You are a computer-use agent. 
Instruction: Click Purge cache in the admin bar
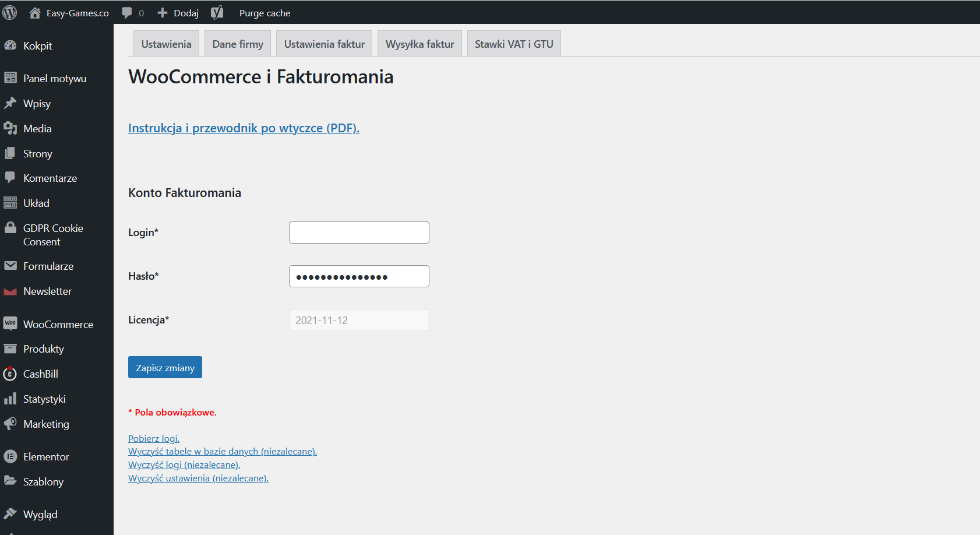click(265, 13)
